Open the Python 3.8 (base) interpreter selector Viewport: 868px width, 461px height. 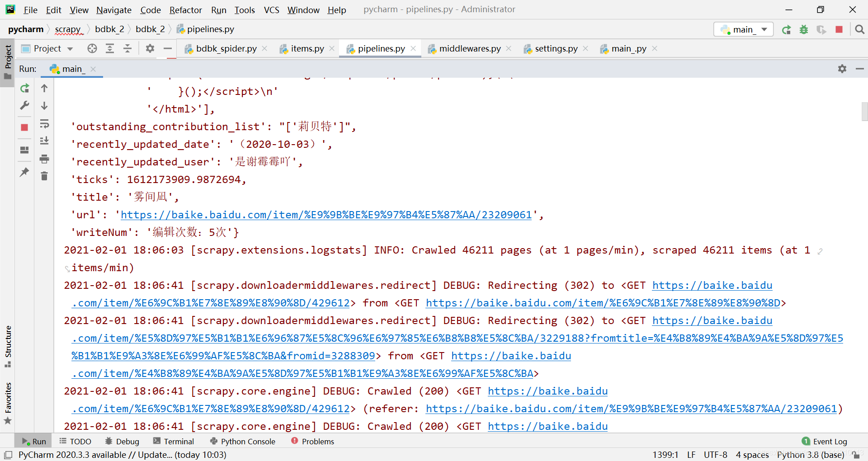pyautogui.click(x=811, y=455)
